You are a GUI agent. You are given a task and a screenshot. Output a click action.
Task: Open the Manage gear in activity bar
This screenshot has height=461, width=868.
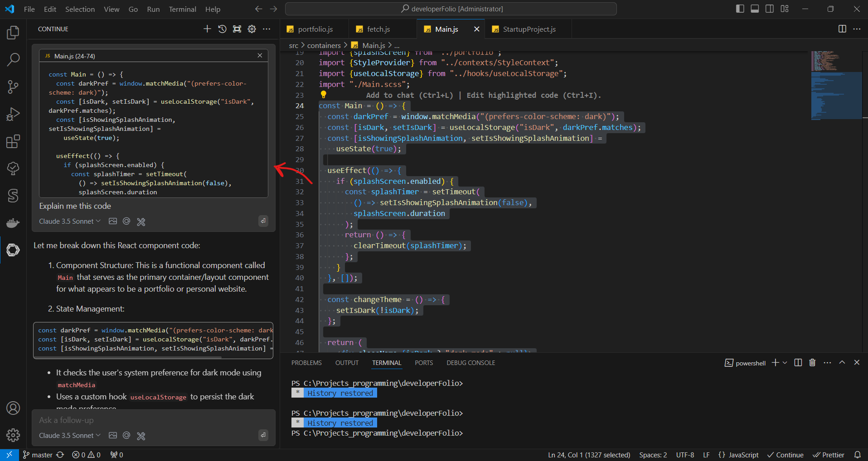(x=13, y=435)
